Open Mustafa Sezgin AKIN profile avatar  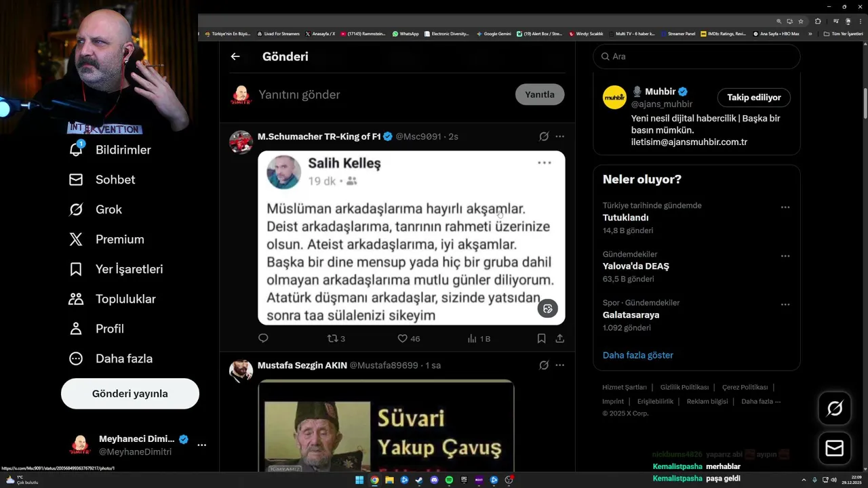tap(241, 371)
